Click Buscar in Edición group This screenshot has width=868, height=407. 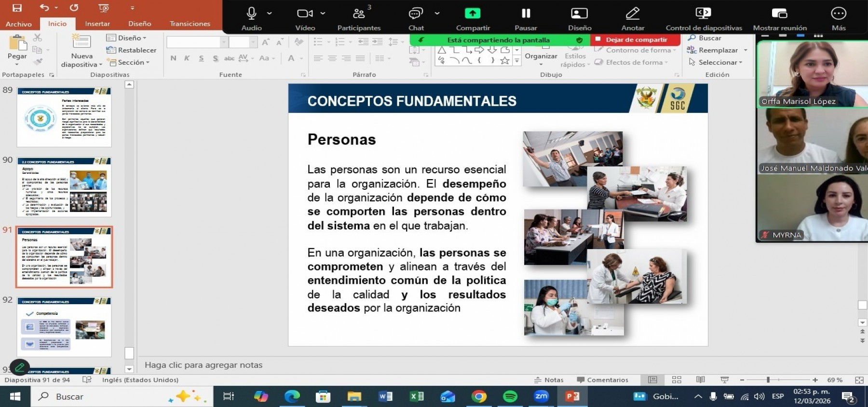[704, 38]
